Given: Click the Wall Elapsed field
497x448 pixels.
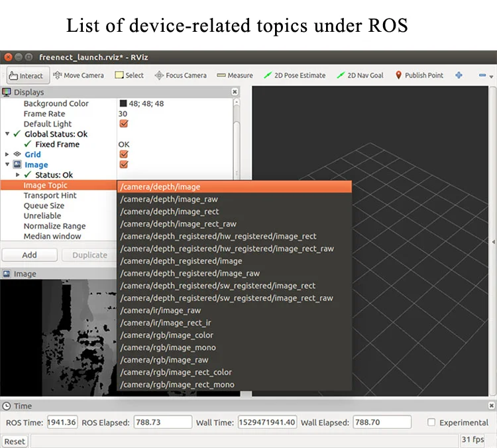Looking at the screenshot, I should pyautogui.click(x=382, y=422).
